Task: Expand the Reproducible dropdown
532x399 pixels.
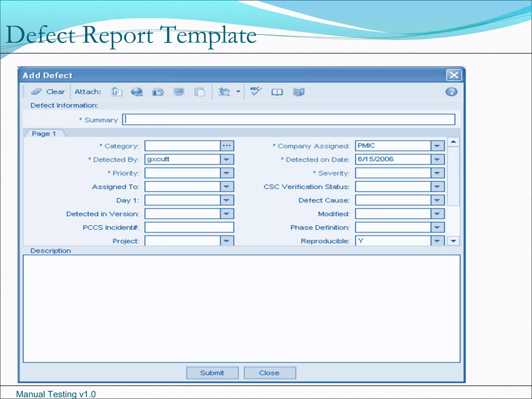Action: 437,241
